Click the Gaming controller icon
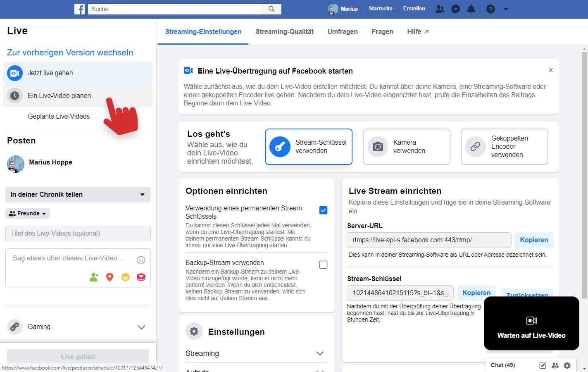The height and width of the screenshot is (372, 588). click(15, 327)
